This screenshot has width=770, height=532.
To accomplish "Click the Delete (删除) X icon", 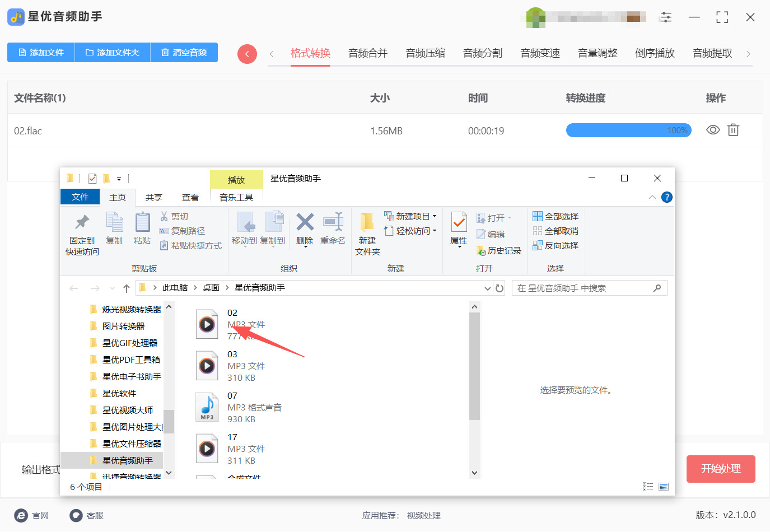I will click(305, 222).
